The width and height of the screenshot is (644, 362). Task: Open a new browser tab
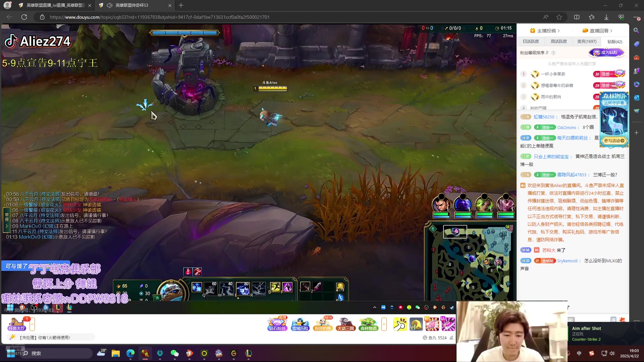pos(181,5)
